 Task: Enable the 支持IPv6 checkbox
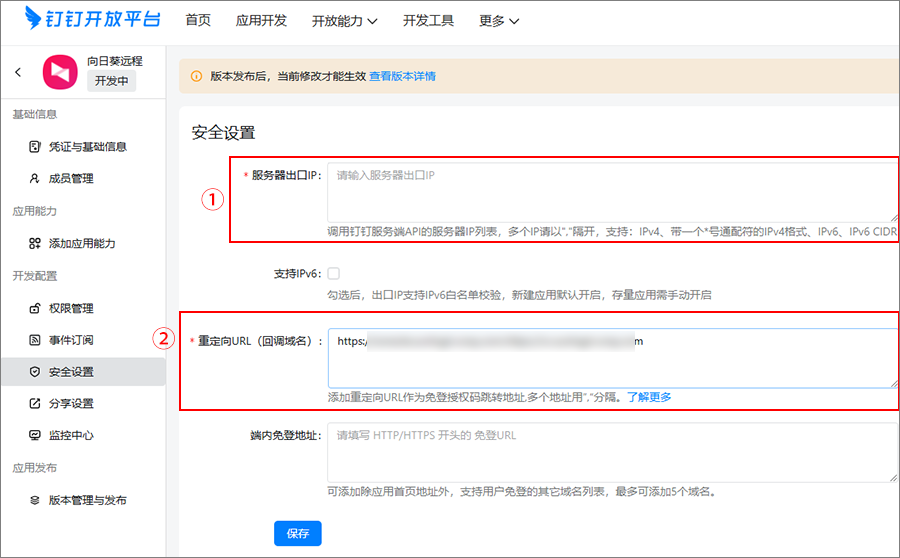333,273
